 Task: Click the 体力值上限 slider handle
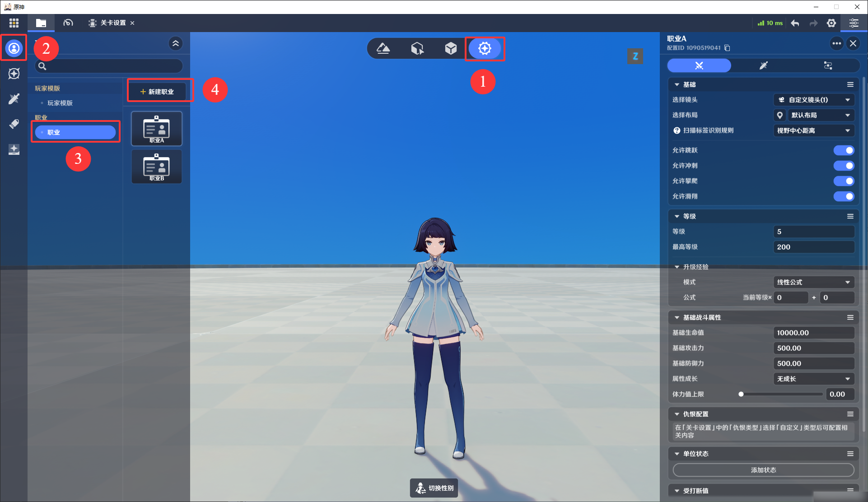(x=741, y=394)
